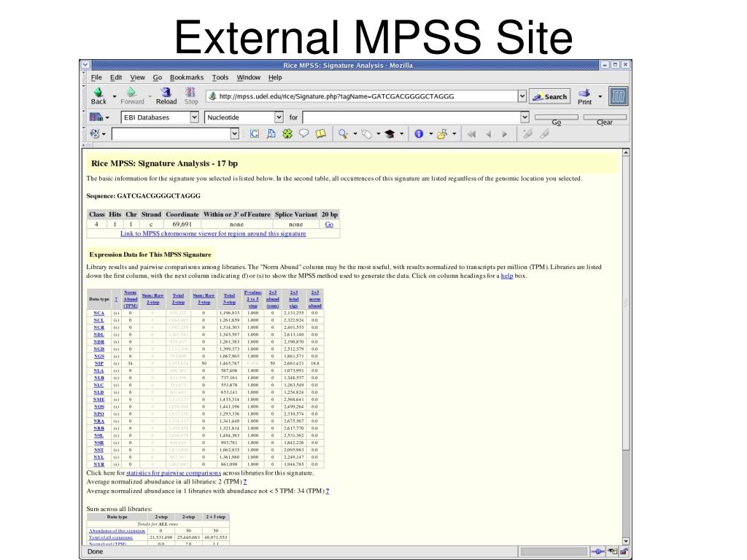
Task: Open the View menu
Action: click(137, 77)
